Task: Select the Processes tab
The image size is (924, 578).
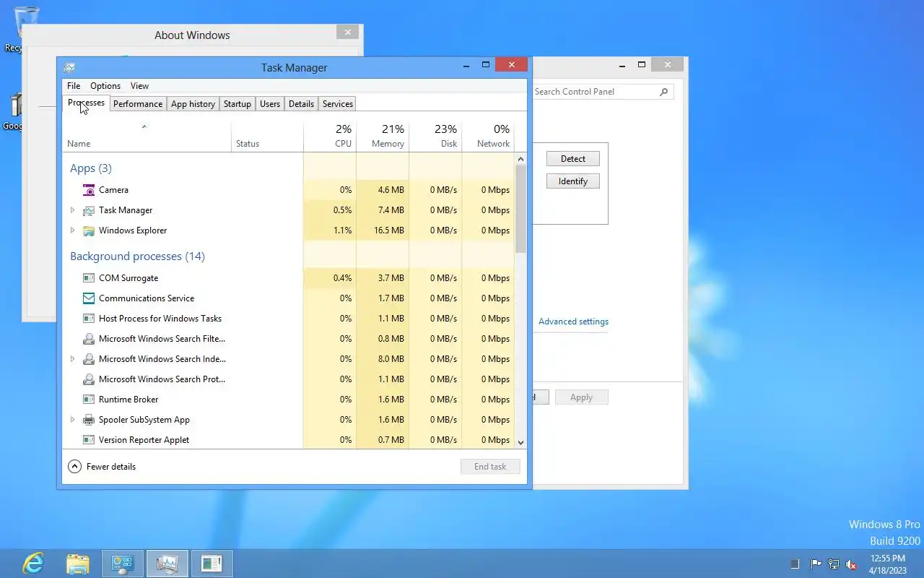Action: pos(86,103)
